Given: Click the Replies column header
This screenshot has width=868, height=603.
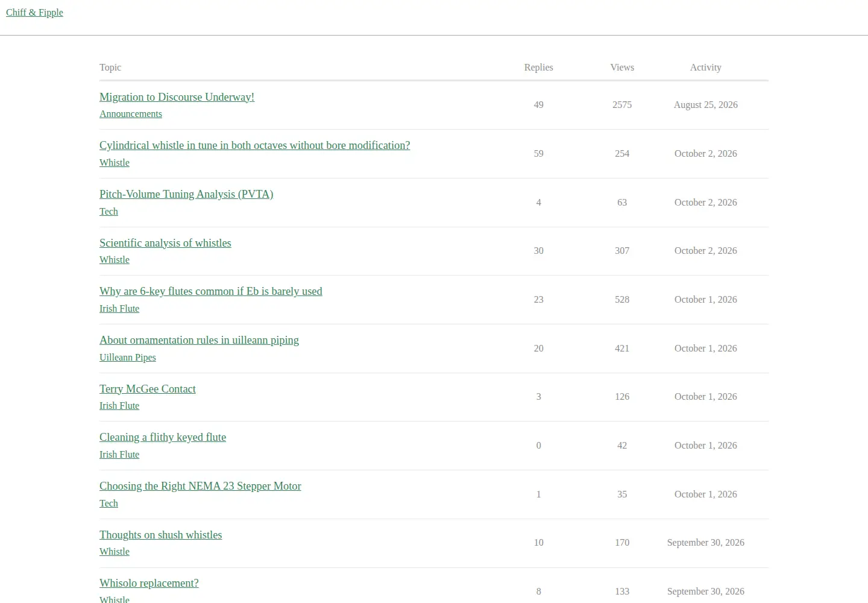Looking at the screenshot, I should point(539,68).
